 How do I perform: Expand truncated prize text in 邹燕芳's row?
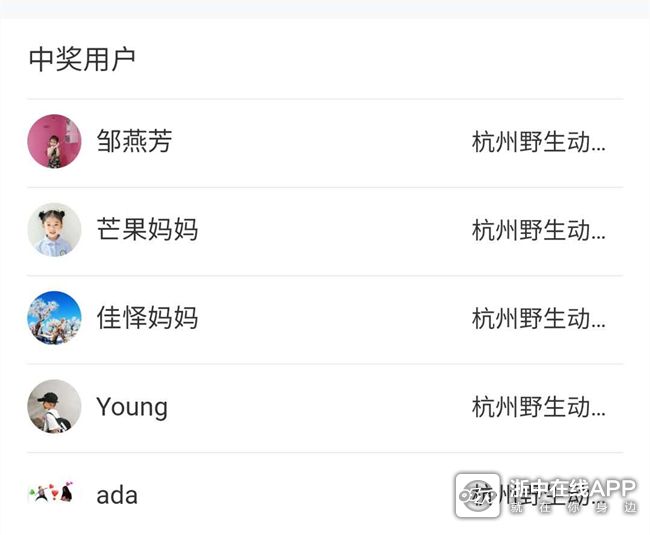[x=538, y=142]
